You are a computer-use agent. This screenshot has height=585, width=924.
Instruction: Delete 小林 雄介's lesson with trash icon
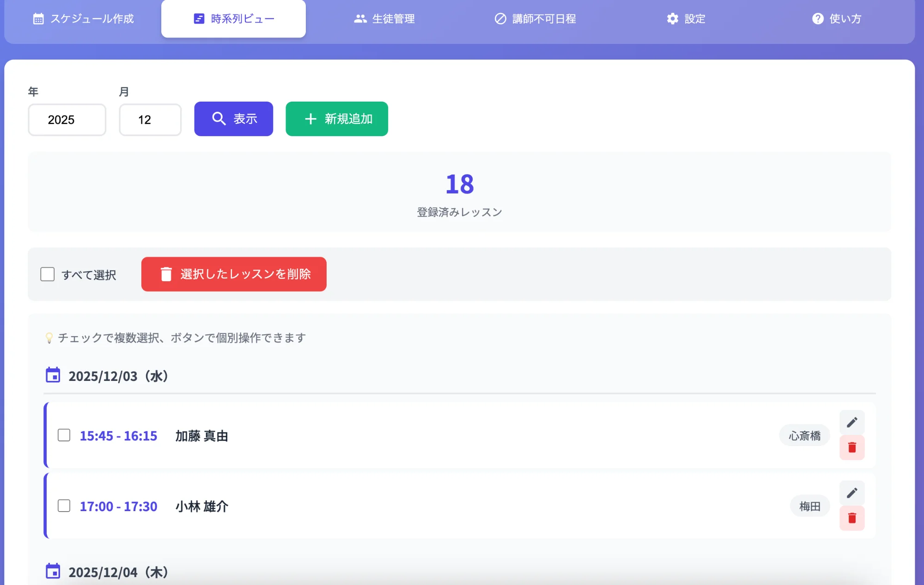click(x=852, y=518)
